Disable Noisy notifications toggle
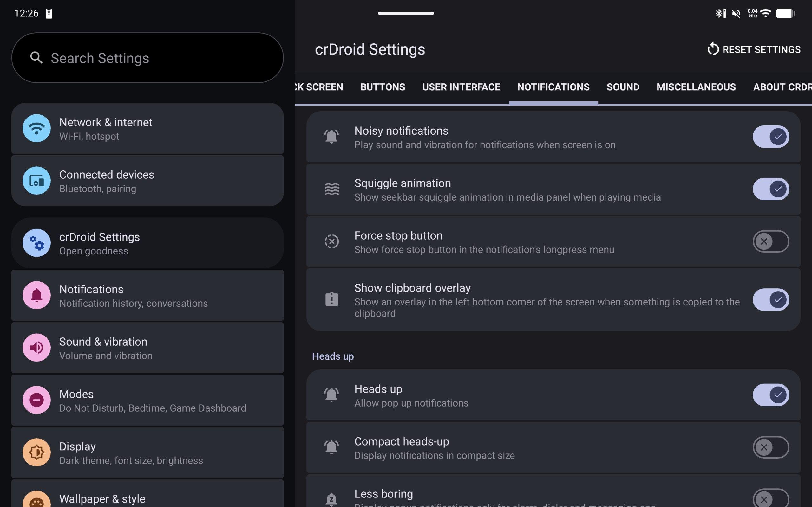The width and height of the screenshot is (812, 507). pyautogui.click(x=770, y=137)
